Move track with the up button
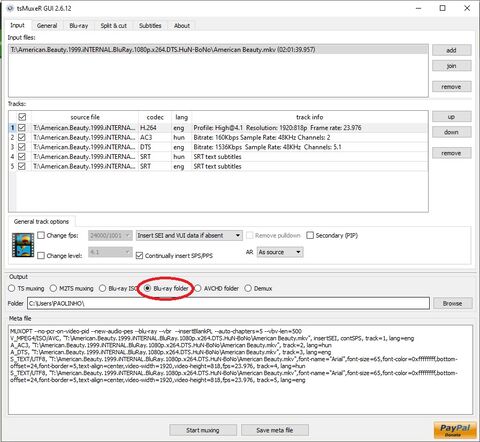Viewport: 480px width, 442px height. click(x=452, y=117)
